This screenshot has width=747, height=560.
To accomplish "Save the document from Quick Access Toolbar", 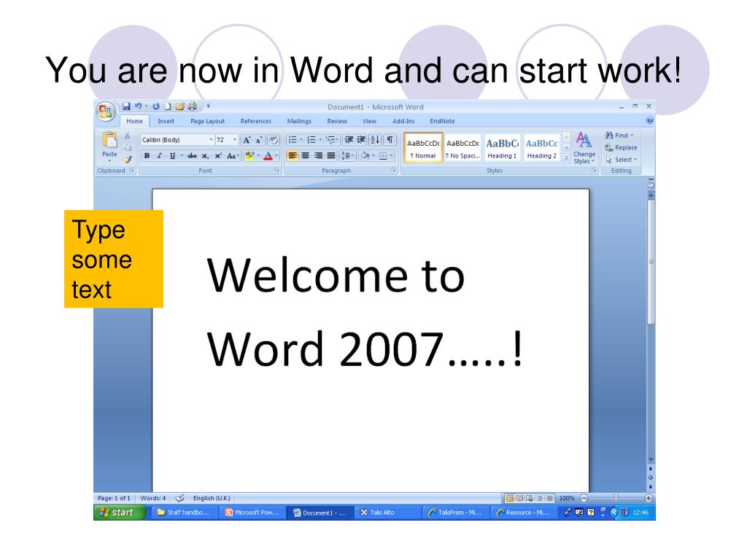I will coord(126,106).
